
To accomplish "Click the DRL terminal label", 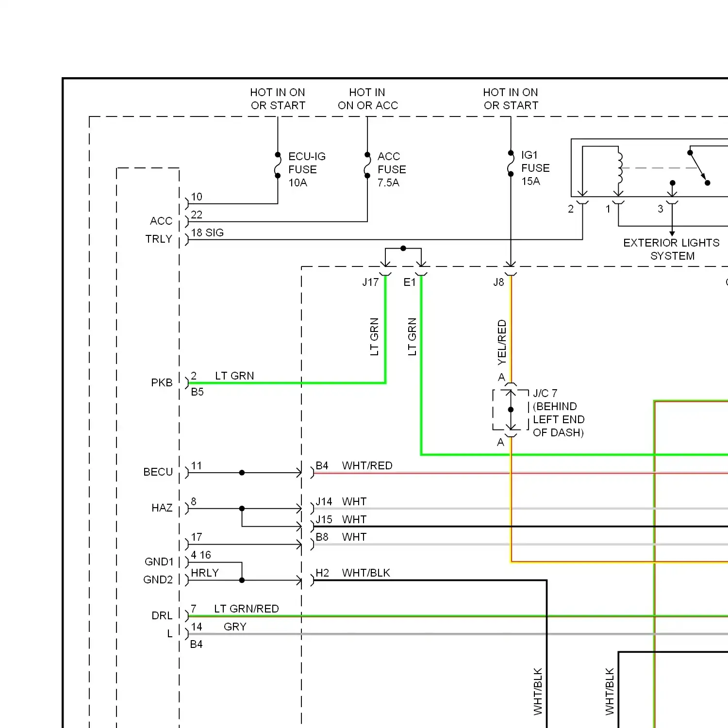I will (x=162, y=615).
